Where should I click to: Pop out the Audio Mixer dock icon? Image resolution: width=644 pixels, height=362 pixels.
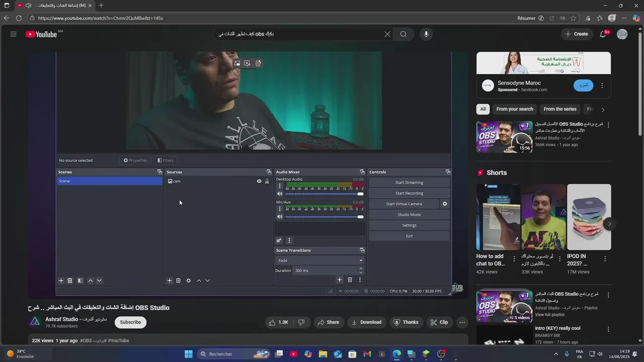tap(362, 172)
